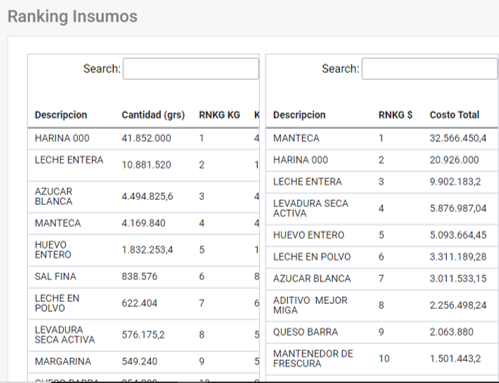
Task: Sort by RNKG KG column header
Action: point(219,115)
